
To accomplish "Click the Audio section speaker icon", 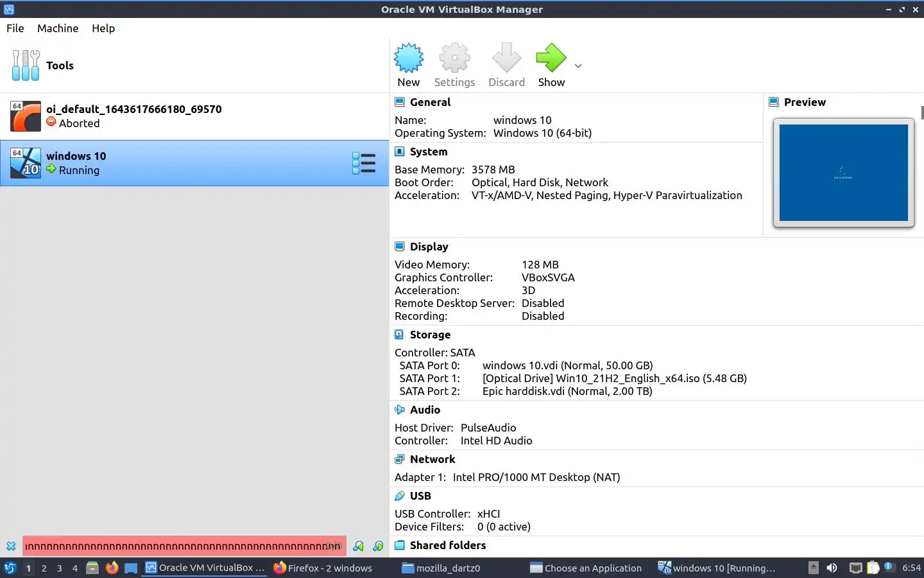I will pos(400,410).
